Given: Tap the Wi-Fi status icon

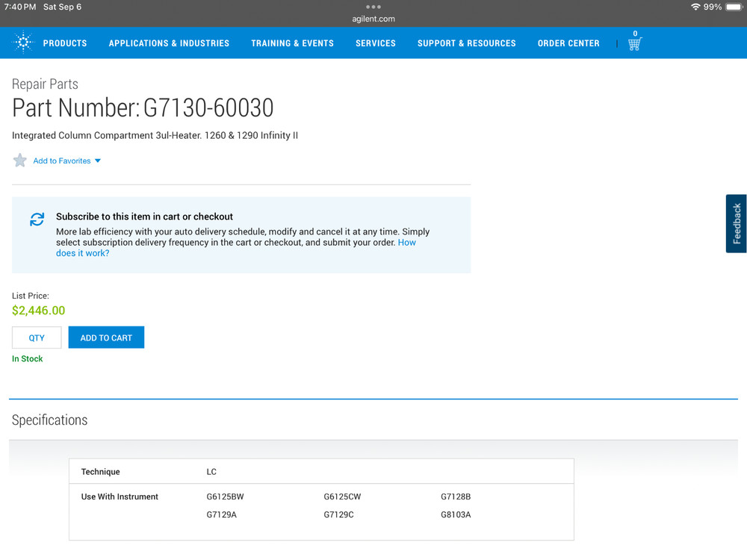Looking at the screenshot, I should 695,7.
